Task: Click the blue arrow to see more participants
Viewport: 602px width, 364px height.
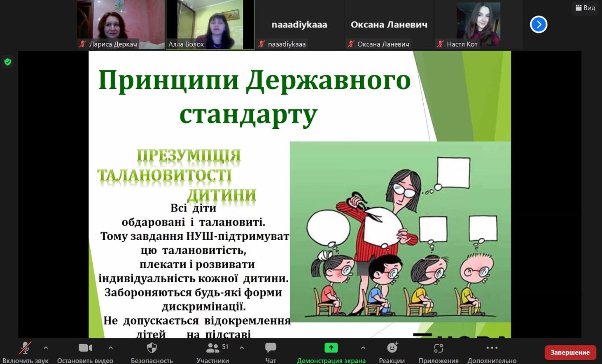Action: tap(539, 25)
